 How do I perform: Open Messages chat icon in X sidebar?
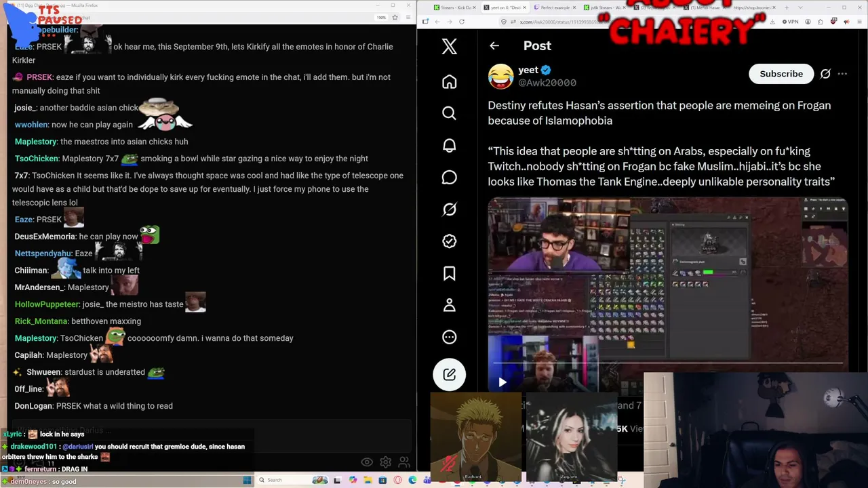449,178
